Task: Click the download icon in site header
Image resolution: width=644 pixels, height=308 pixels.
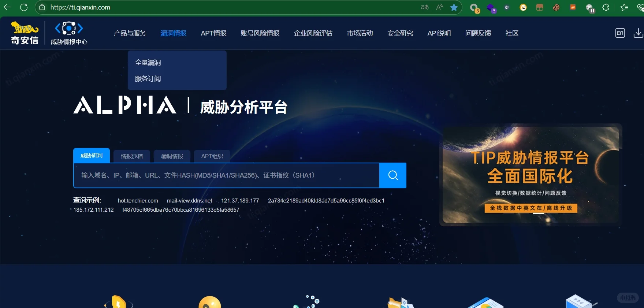Action: [x=638, y=33]
